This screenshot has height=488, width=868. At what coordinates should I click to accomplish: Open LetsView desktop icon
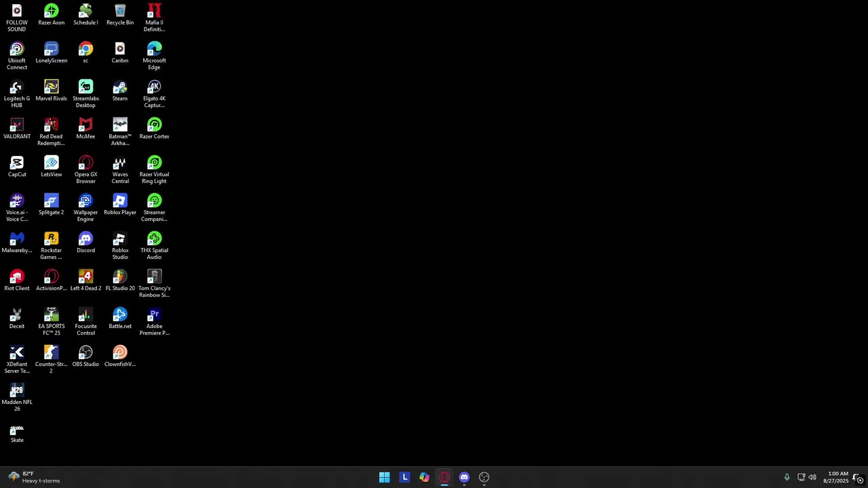(x=52, y=167)
